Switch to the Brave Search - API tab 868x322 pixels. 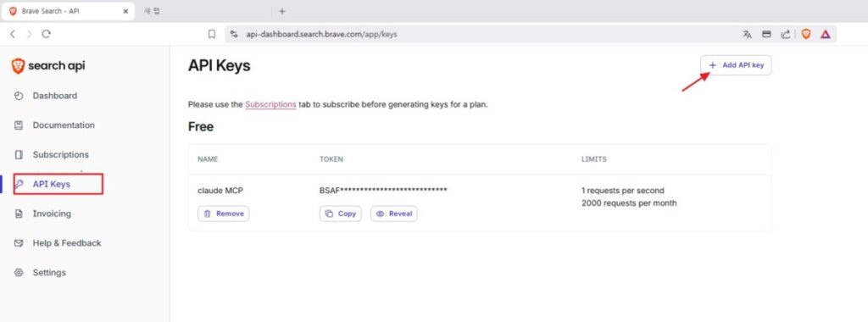pos(68,11)
